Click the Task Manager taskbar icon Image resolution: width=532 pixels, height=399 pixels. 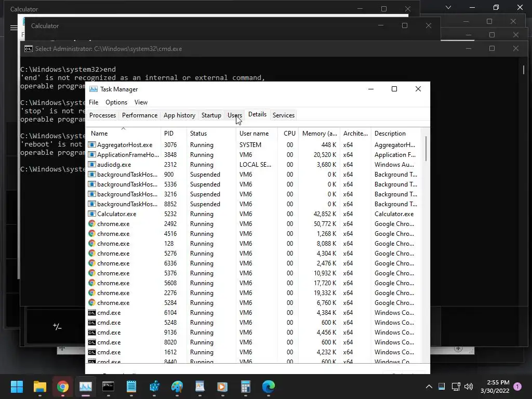[86, 387]
